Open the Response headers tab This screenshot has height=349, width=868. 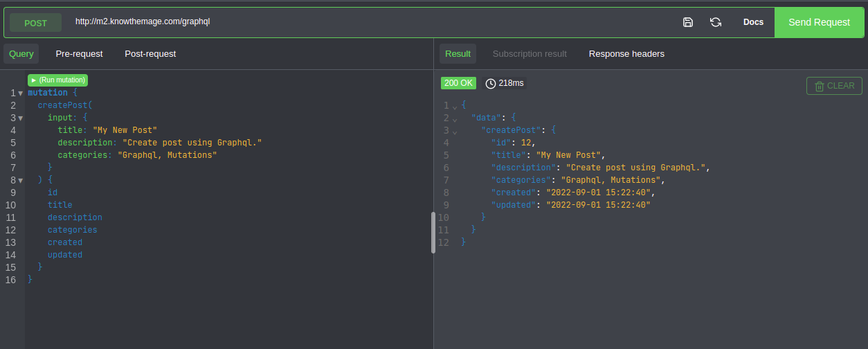tap(626, 53)
